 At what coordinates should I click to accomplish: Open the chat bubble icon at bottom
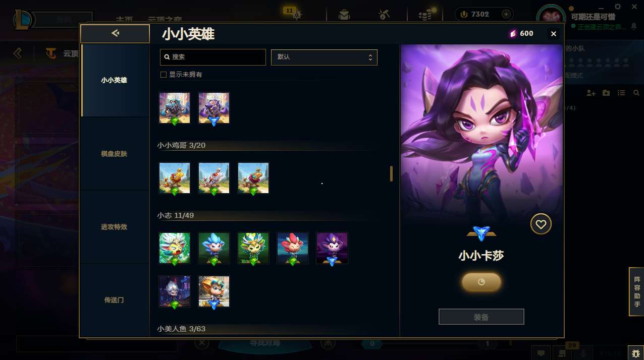(x=541, y=353)
